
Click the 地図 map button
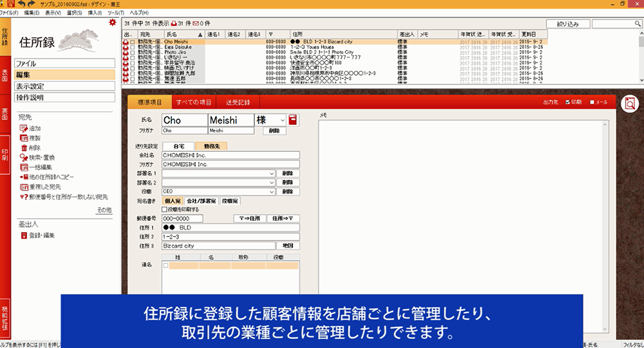(288, 246)
